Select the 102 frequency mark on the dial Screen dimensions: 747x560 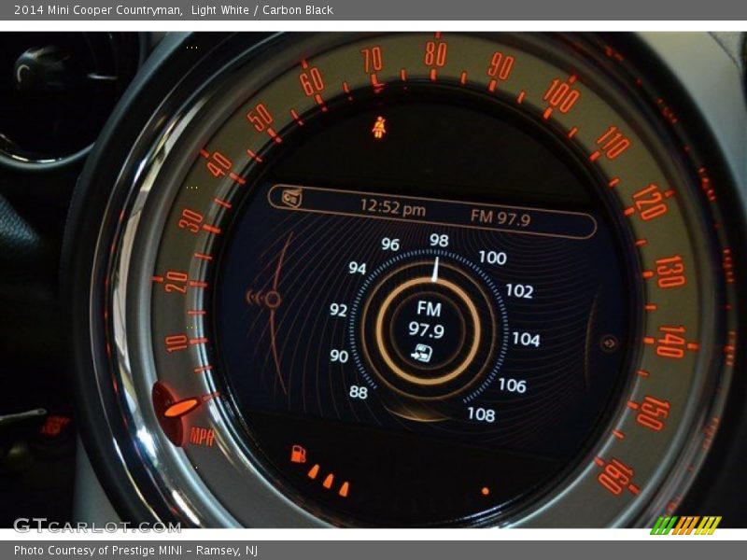[519, 291]
